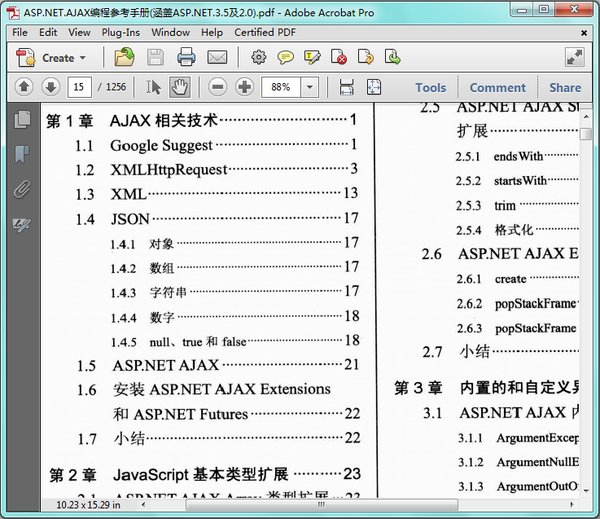Image resolution: width=600 pixels, height=519 pixels.
Task: Open the Window menu
Action: point(170,33)
